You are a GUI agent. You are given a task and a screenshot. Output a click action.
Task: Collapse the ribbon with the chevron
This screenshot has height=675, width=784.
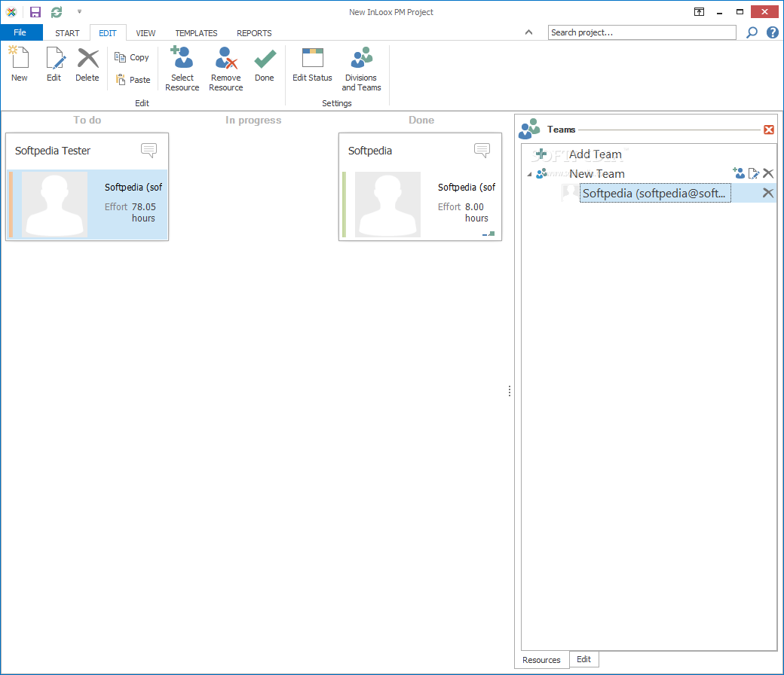(528, 32)
